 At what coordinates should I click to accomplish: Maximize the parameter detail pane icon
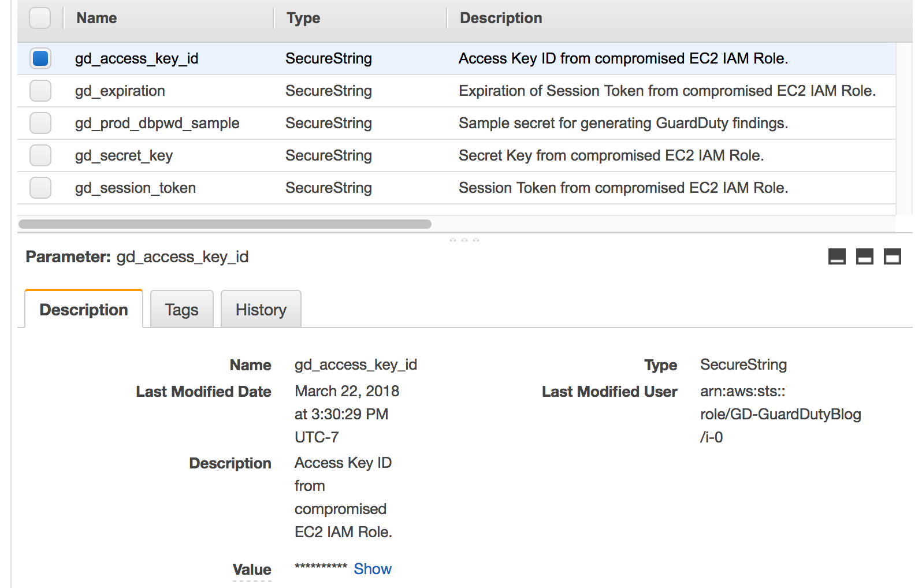click(892, 256)
